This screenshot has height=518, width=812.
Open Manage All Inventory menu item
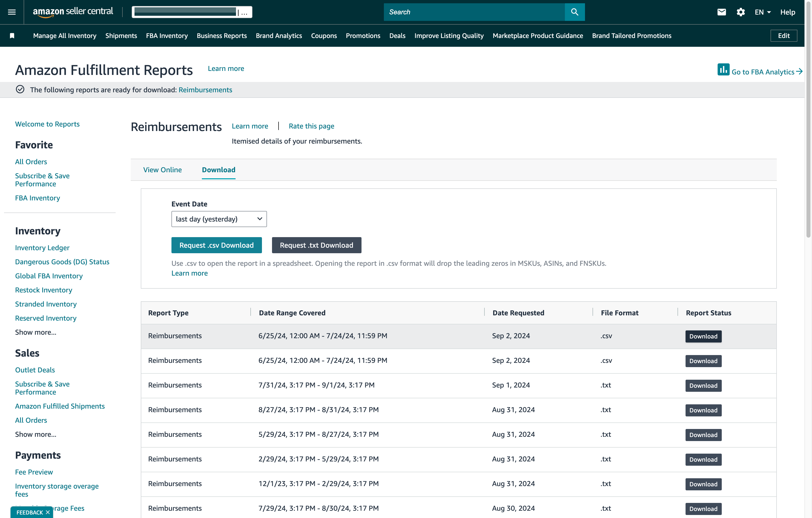tap(65, 36)
